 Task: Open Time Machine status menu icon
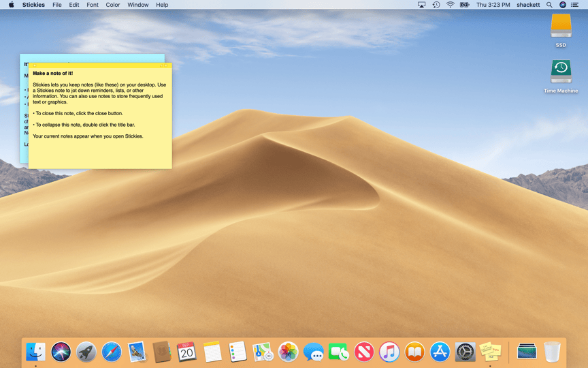[436, 5]
